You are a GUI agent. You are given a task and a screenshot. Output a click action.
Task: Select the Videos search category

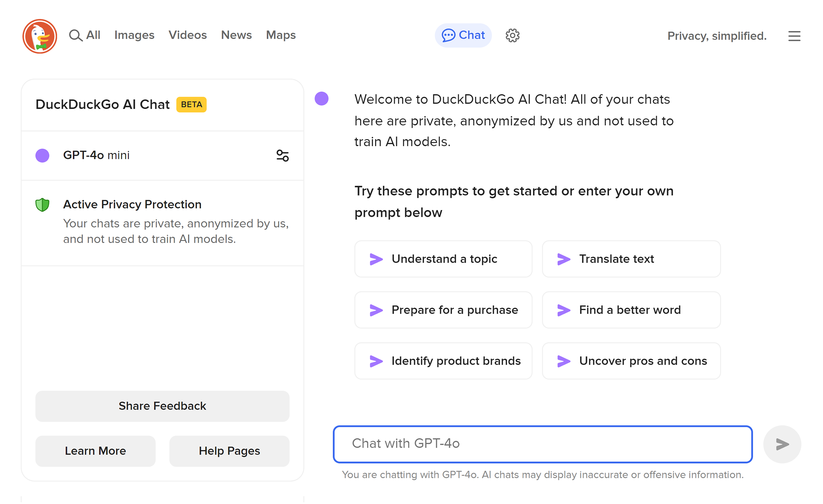(x=187, y=35)
